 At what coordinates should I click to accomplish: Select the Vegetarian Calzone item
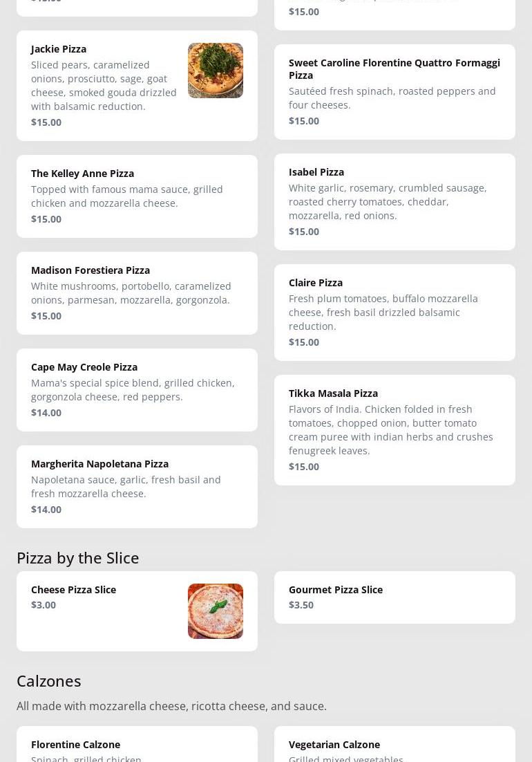tap(334, 745)
